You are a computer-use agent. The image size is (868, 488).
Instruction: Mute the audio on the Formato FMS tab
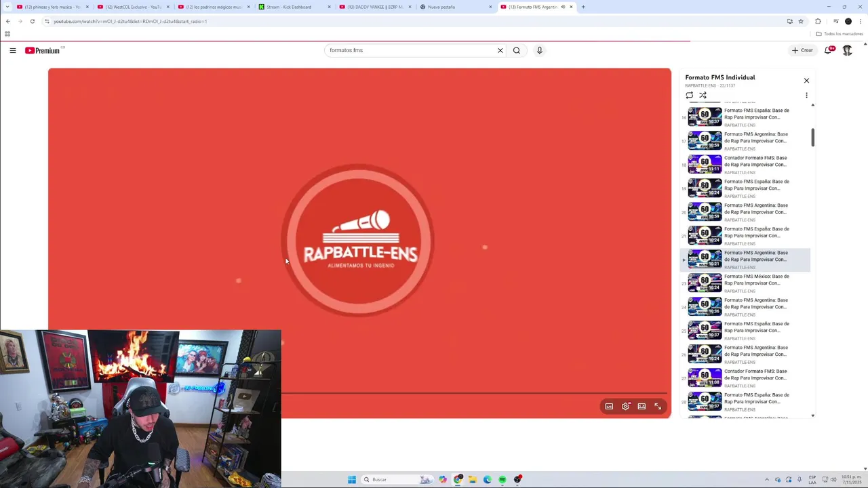[562, 7]
